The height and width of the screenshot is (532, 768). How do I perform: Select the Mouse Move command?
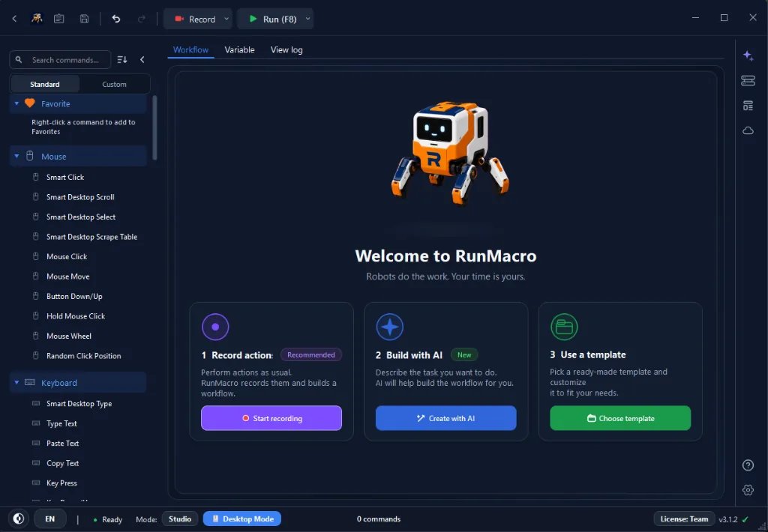click(67, 276)
